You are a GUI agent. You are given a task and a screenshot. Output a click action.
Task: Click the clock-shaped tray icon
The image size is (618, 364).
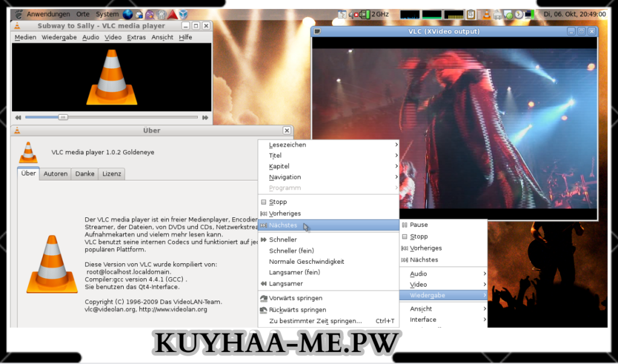point(519,14)
